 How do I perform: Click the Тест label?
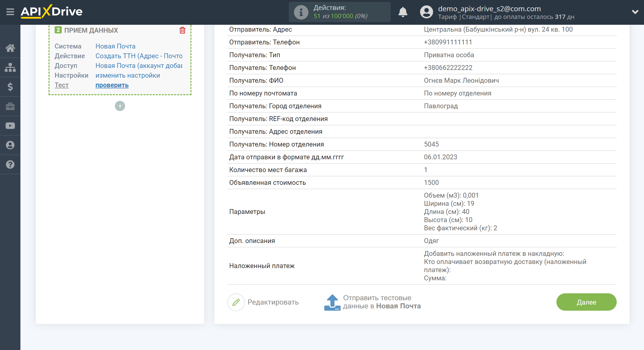[x=62, y=85]
